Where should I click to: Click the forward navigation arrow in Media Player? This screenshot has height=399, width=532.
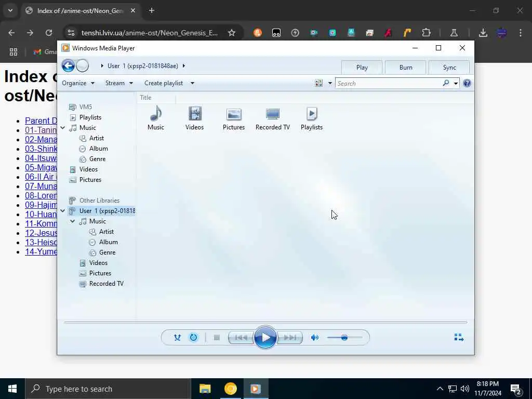pyautogui.click(x=83, y=66)
